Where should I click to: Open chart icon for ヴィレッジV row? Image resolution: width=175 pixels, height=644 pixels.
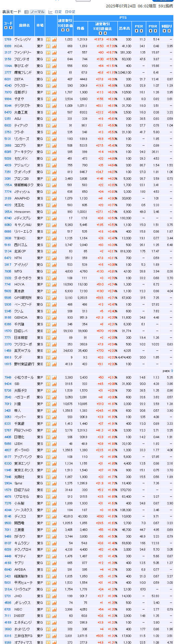tap(54, 39)
